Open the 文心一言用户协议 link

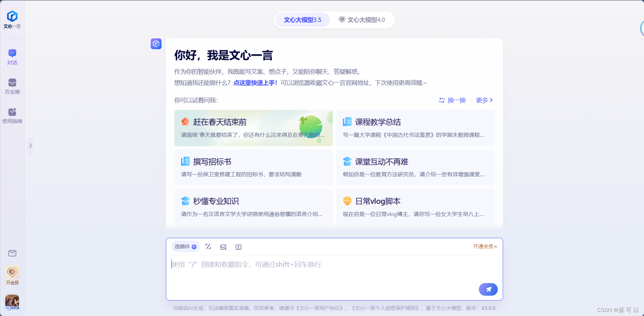click(320, 308)
